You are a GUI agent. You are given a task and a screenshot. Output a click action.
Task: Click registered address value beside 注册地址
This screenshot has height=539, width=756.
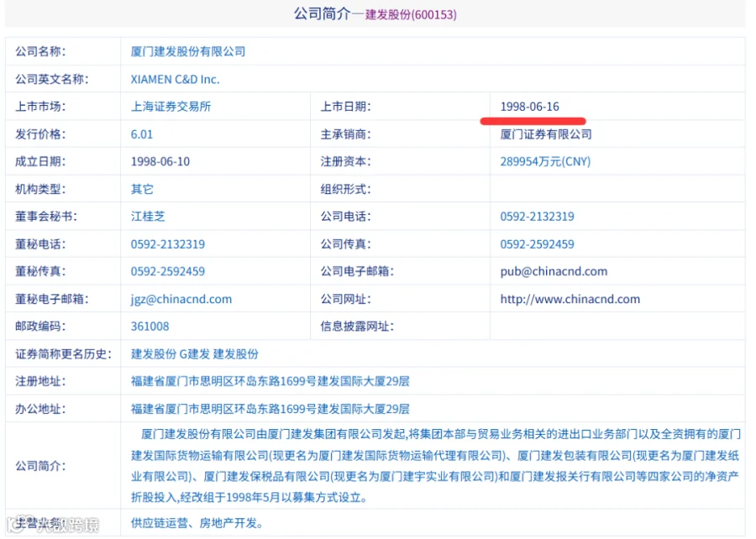[270, 381]
